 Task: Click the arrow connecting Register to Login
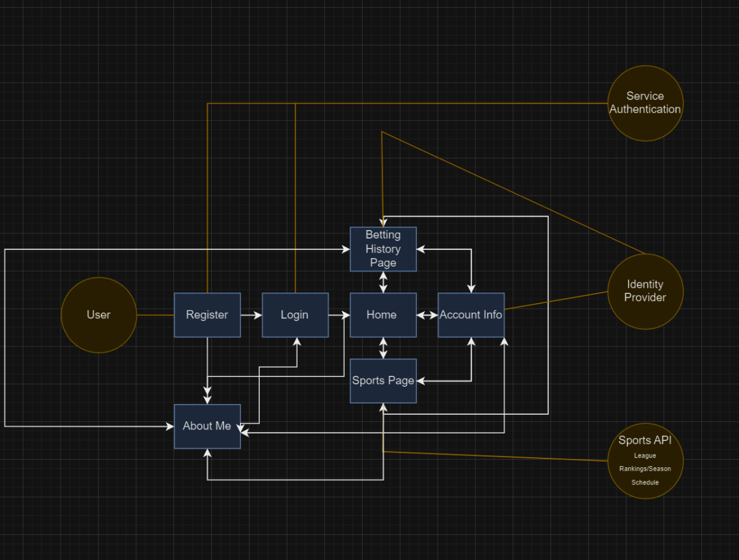pos(251,315)
